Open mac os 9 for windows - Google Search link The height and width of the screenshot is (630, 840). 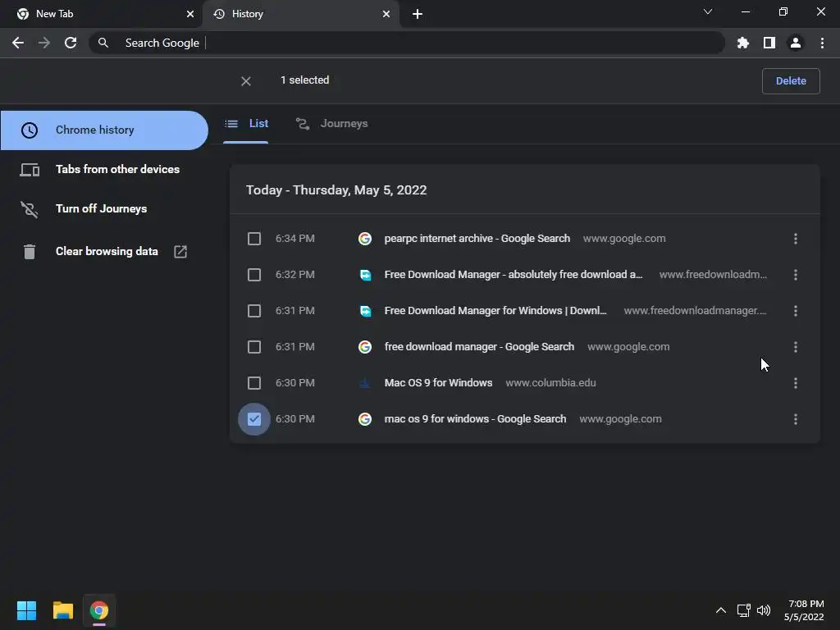[x=475, y=419]
